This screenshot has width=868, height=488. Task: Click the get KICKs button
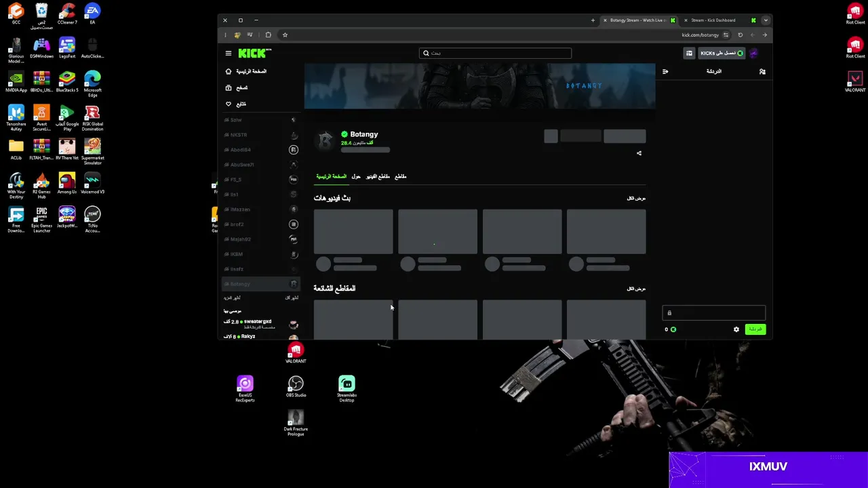722,53
